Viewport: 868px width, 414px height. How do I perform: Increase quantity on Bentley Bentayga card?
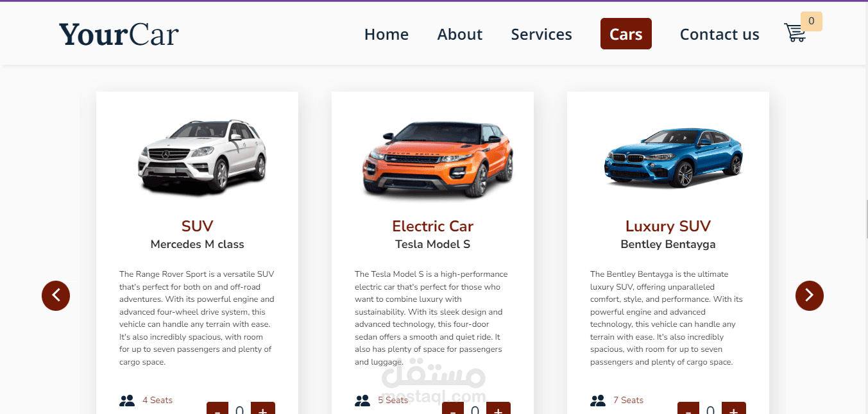[734, 408]
